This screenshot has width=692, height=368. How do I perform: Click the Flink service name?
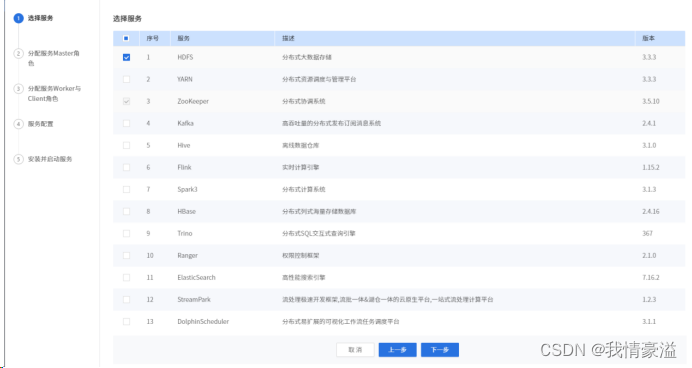[184, 168]
